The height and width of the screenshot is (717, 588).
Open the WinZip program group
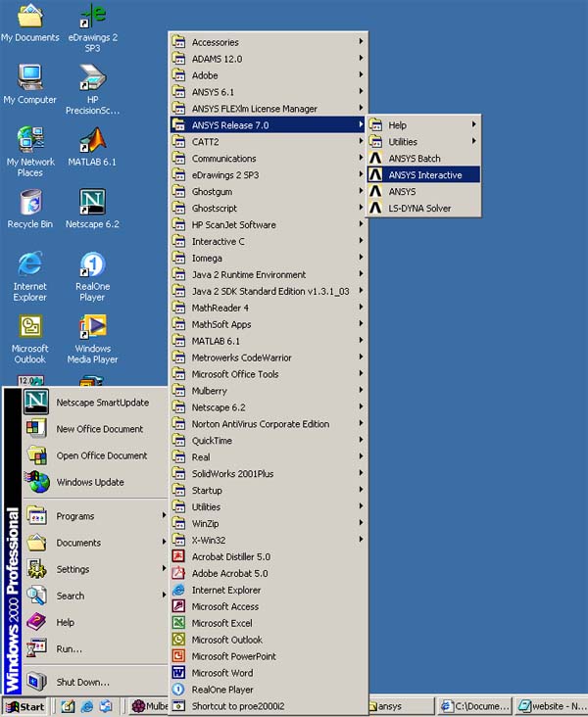click(x=269, y=524)
